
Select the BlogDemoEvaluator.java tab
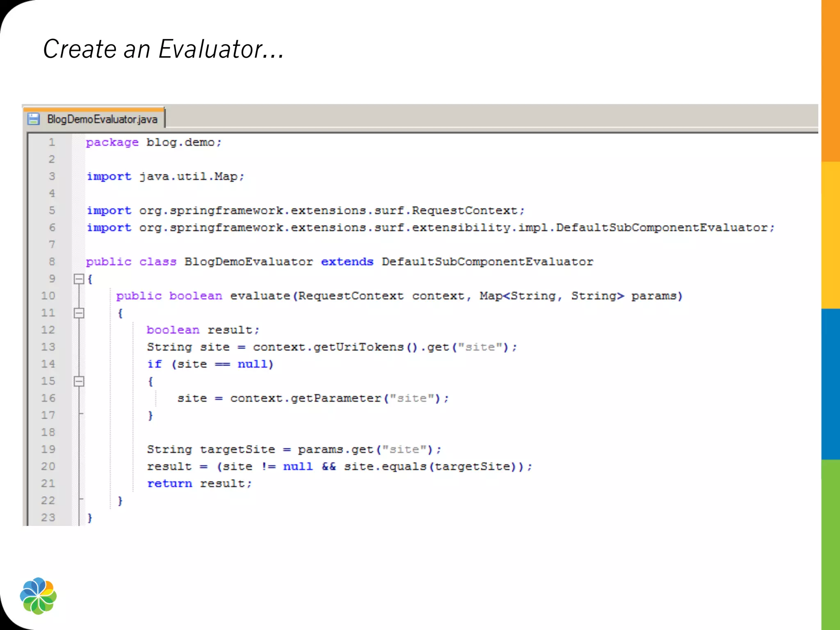[x=94, y=119]
